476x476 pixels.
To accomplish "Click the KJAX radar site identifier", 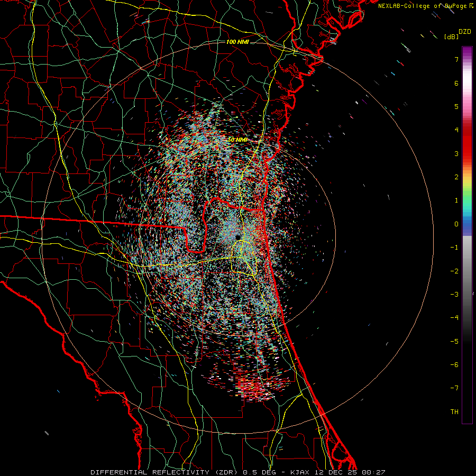I will [x=300, y=472].
